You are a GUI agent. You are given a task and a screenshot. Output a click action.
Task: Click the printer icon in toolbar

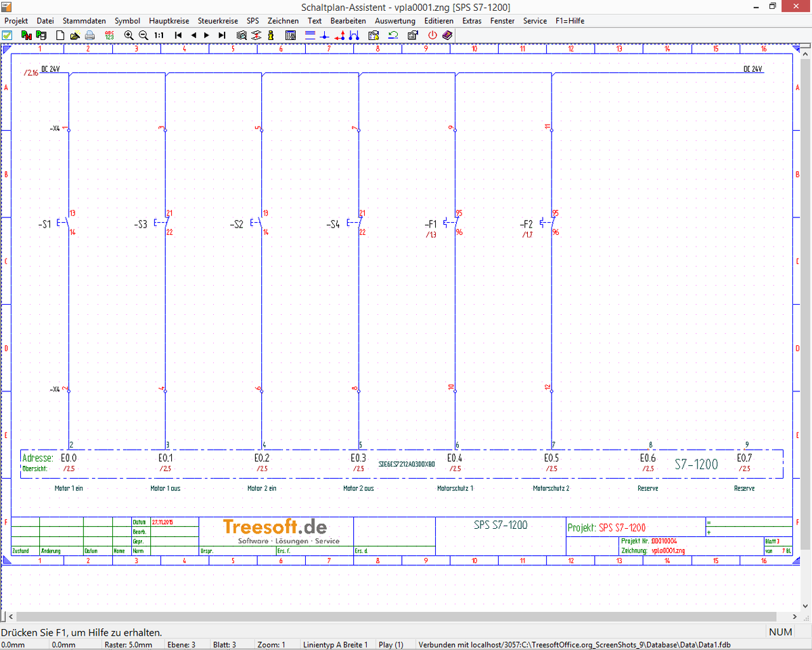tap(89, 35)
